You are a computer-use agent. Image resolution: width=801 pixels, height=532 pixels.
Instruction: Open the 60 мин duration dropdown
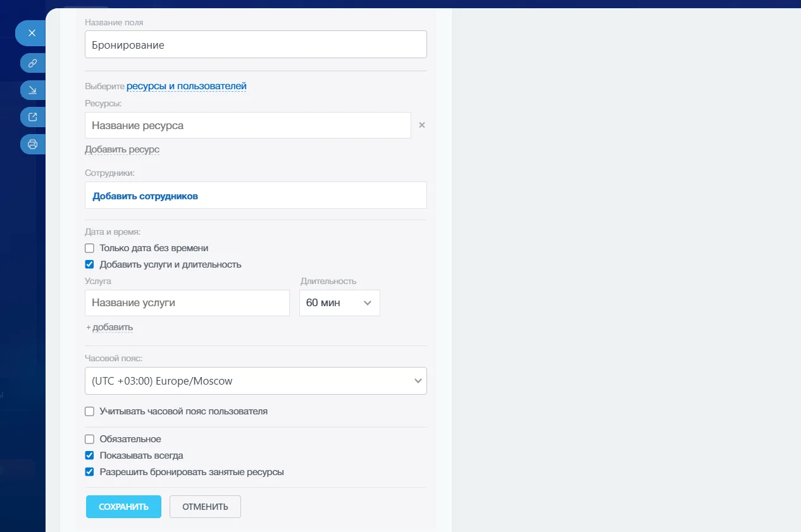point(339,303)
